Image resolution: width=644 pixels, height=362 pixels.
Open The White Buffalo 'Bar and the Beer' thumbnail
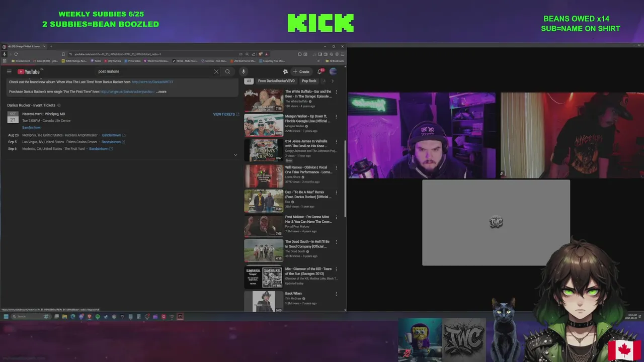point(264,100)
